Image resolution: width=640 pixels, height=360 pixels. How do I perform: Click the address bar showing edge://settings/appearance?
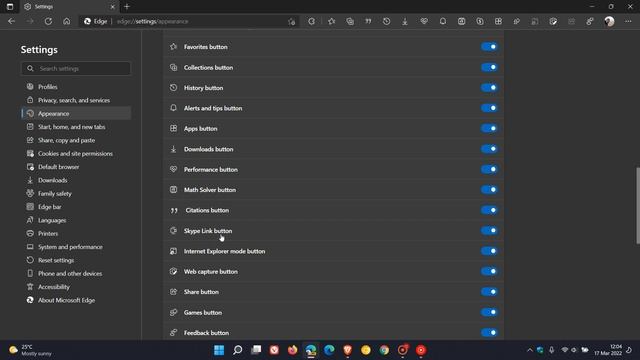coord(190,21)
